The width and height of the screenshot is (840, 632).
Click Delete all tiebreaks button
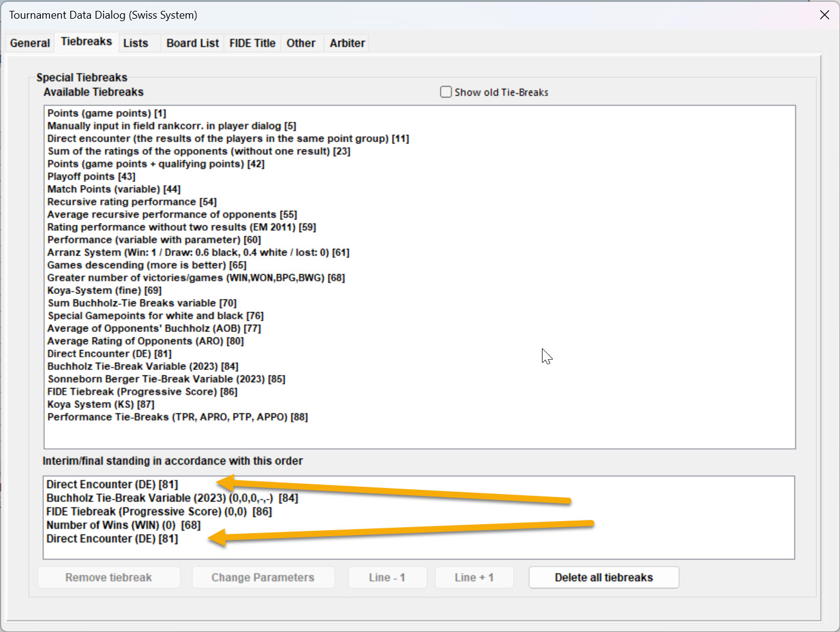[604, 577]
